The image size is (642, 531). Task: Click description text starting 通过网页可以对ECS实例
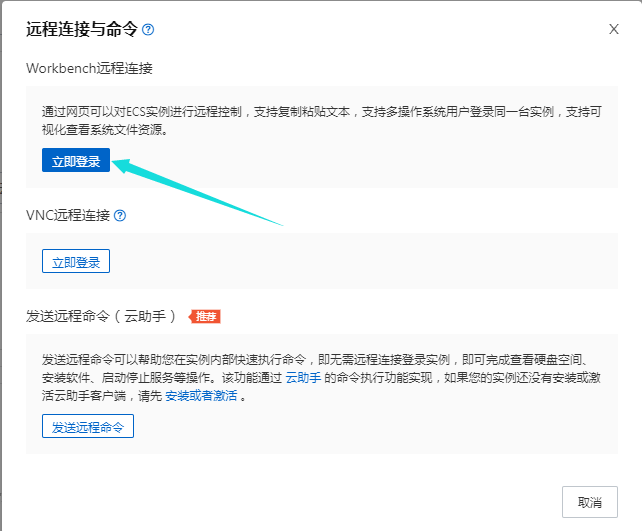point(321,120)
